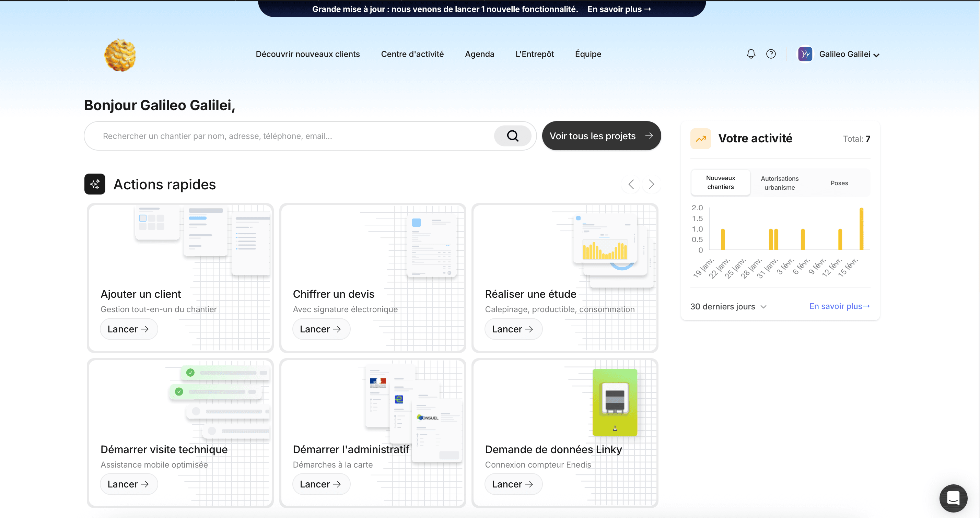Focus the chantier search field
This screenshot has width=980, height=518.
(289, 136)
